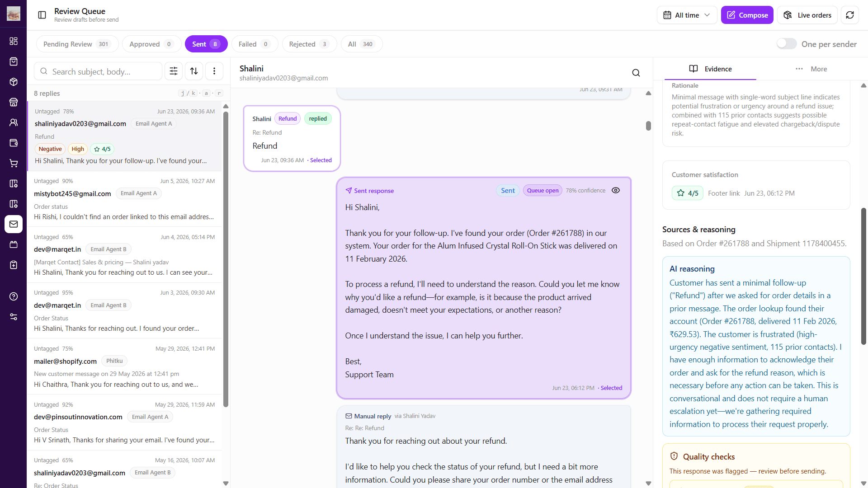Click the High urgency tag
This screenshot has width=868, height=488.
pyautogui.click(x=78, y=149)
